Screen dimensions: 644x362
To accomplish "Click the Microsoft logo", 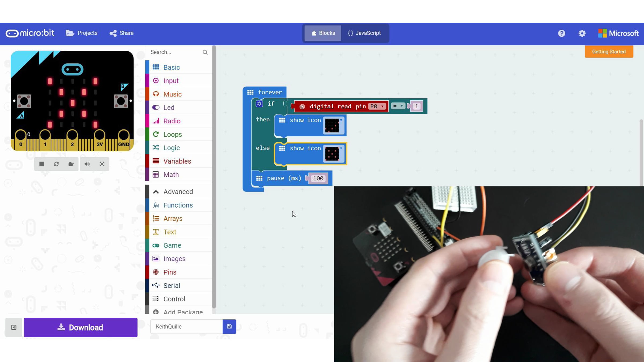I will pos(618,33).
